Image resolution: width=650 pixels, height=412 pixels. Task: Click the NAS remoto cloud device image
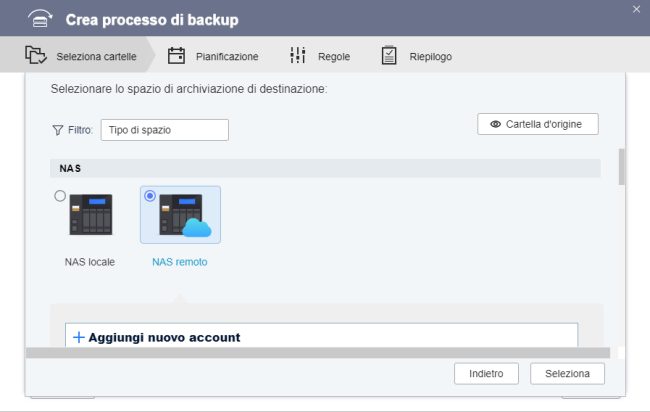(185, 215)
